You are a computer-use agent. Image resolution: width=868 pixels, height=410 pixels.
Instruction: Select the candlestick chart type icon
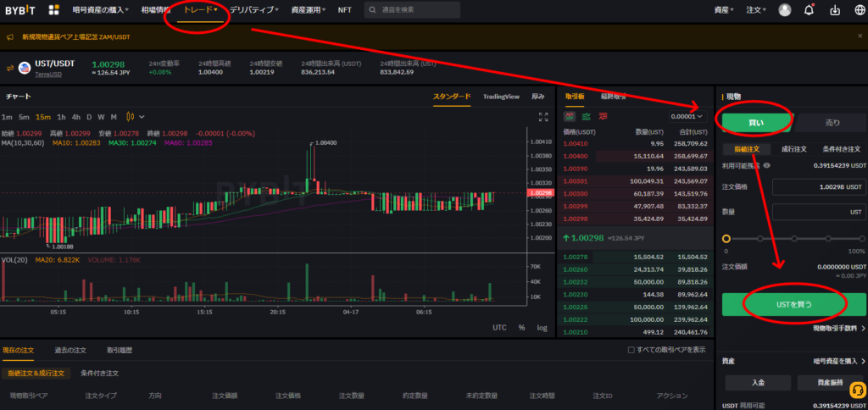click(131, 117)
